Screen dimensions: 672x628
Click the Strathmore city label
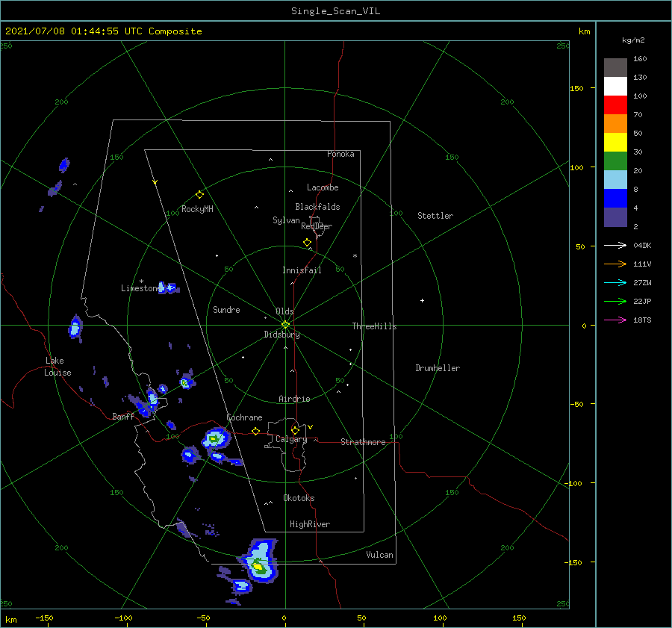pyautogui.click(x=363, y=442)
